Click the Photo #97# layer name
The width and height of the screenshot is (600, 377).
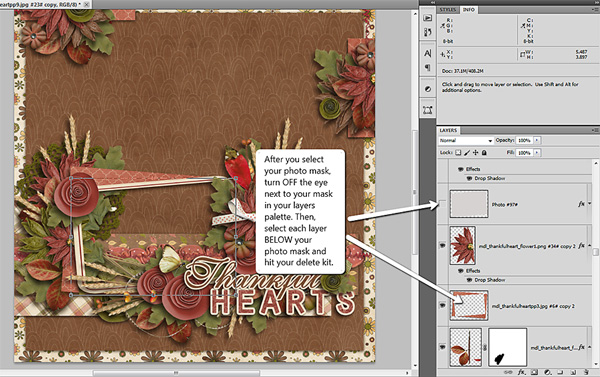pyautogui.click(x=504, y=205)
